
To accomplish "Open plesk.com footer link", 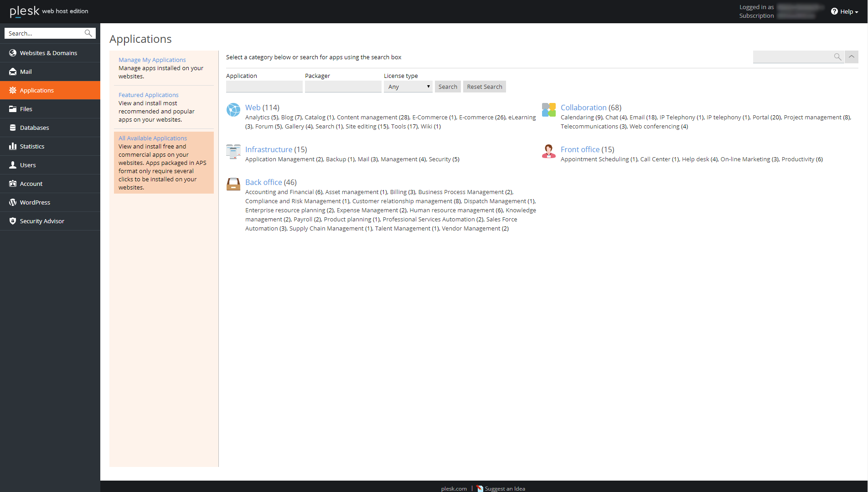I will (454, 488).
